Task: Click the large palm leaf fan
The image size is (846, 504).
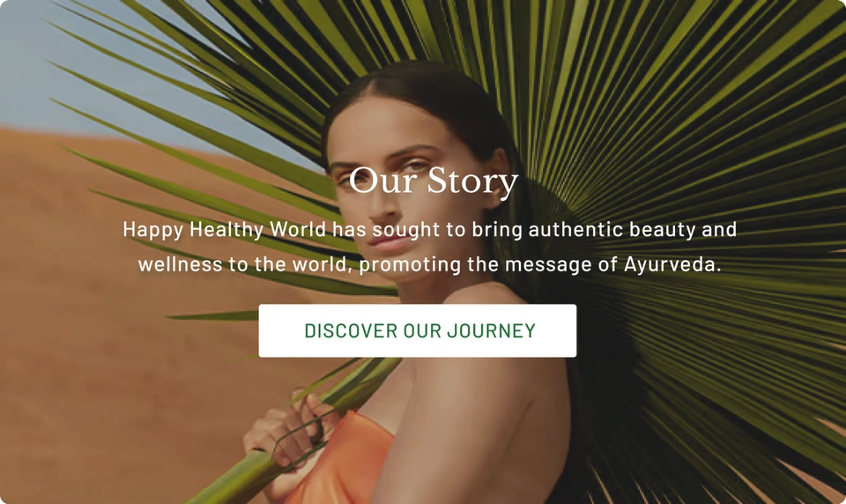Action: point(674,162)
